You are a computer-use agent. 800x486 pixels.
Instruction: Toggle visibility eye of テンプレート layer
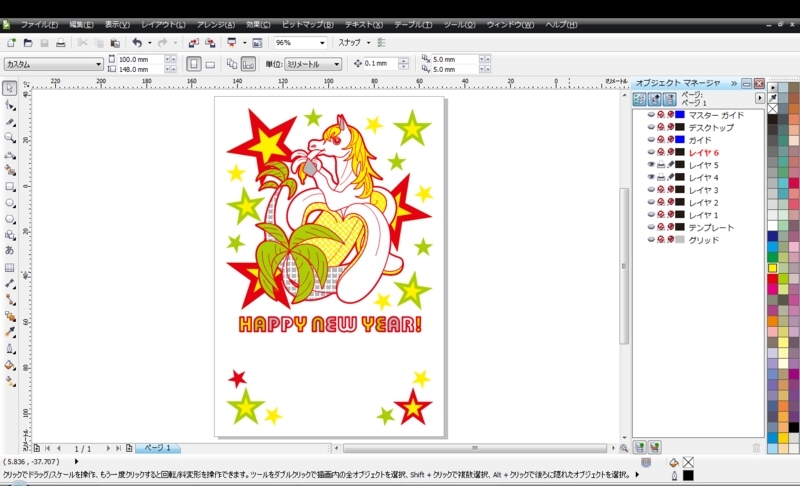click(x=651, y=227)
